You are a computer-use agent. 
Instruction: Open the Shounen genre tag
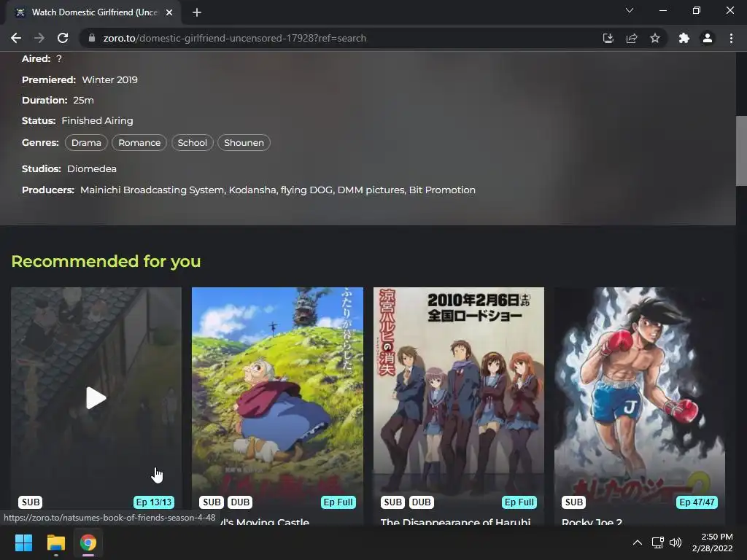coord(244,143)
